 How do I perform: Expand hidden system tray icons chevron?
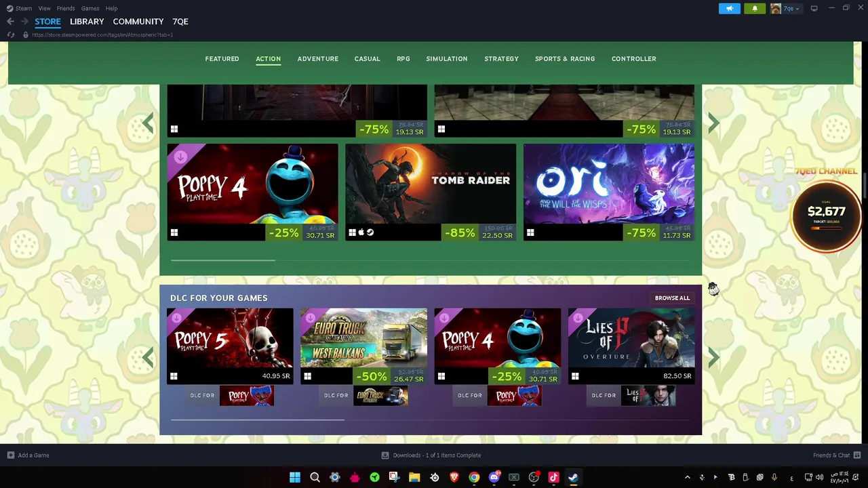pos(687,478)
